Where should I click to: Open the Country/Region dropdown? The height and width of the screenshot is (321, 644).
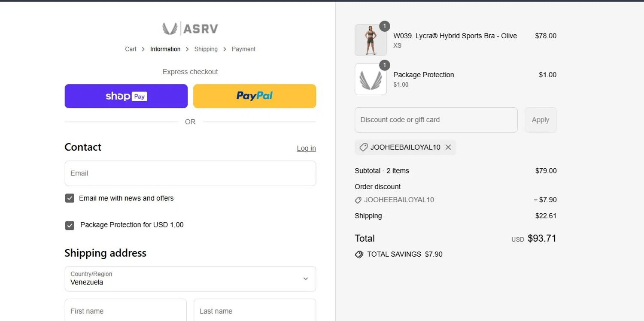tap(190, 279)
